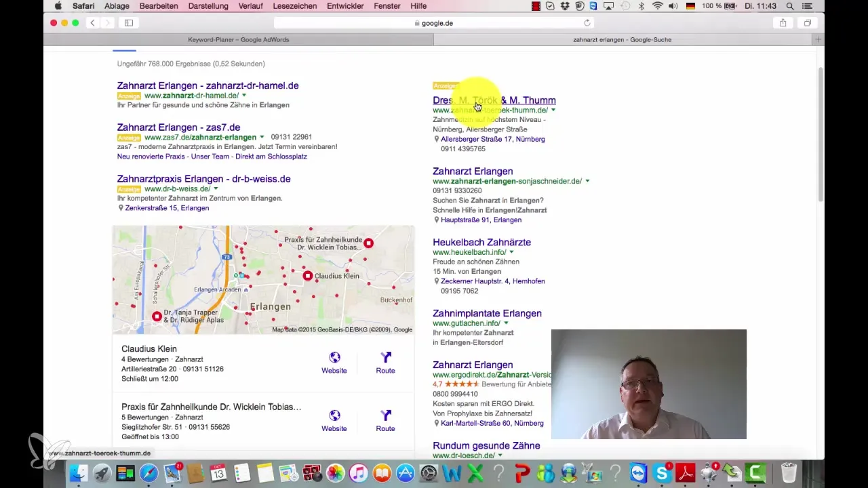This screenshot has width=868, height=488.
Task: Click Dres. M. Török & M. Thumm ad
Action: (x=494, y=100)
